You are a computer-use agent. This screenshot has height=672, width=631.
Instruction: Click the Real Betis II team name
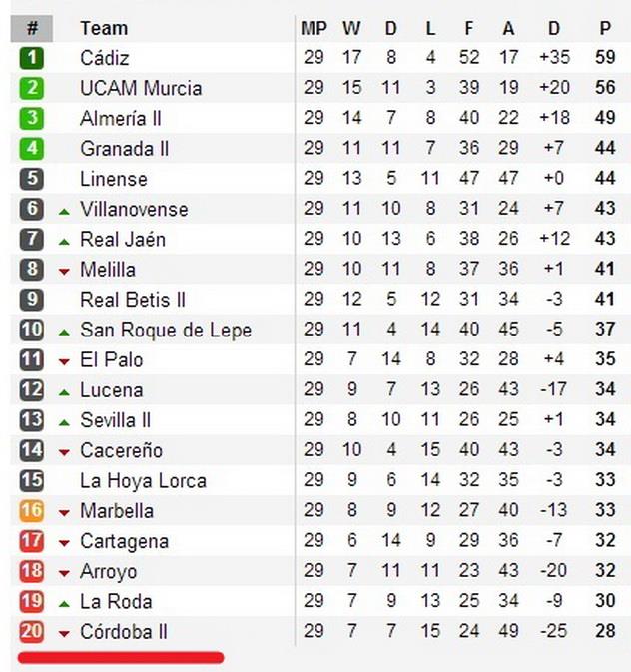pyautogui.click(x=133, y=300)
